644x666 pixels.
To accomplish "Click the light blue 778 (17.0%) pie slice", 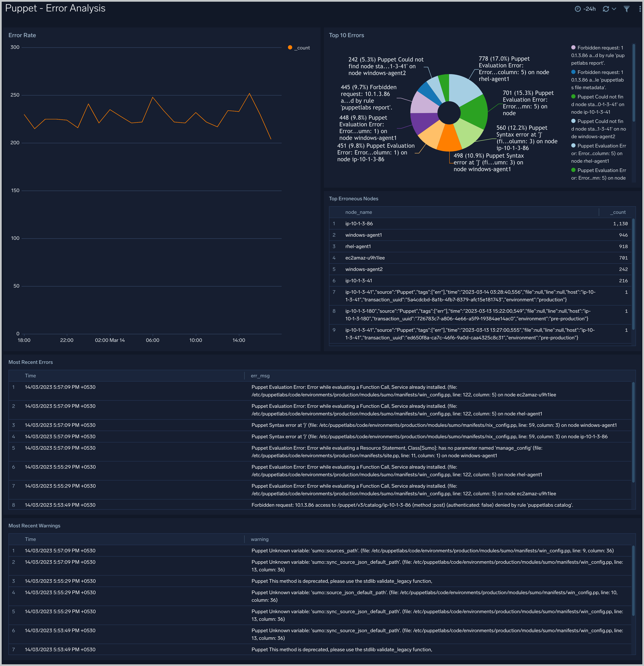I will tap(463, 89).
